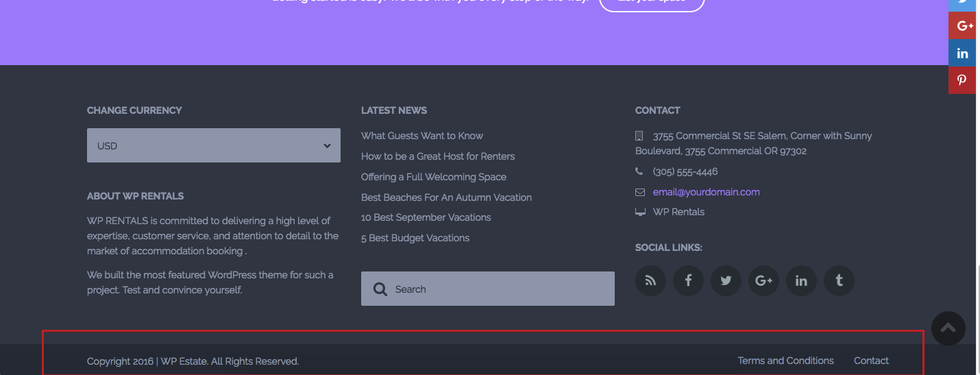
Task: Click the ABOUT WP RENTALS heading
Action: point(136,196)
